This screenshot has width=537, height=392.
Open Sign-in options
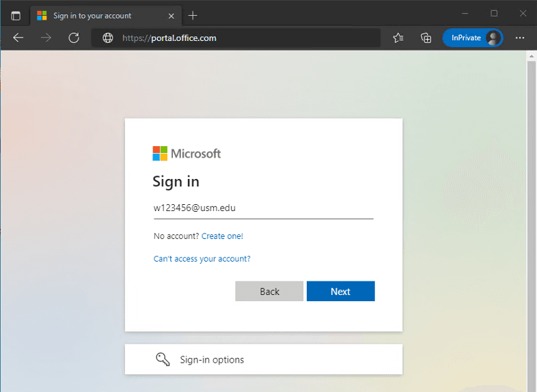point(264,359)
